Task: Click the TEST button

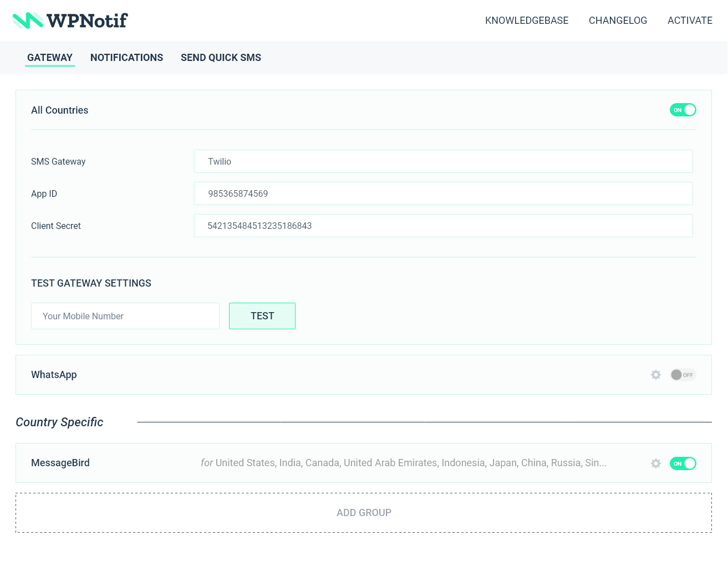Action: [x=262, y=316]
